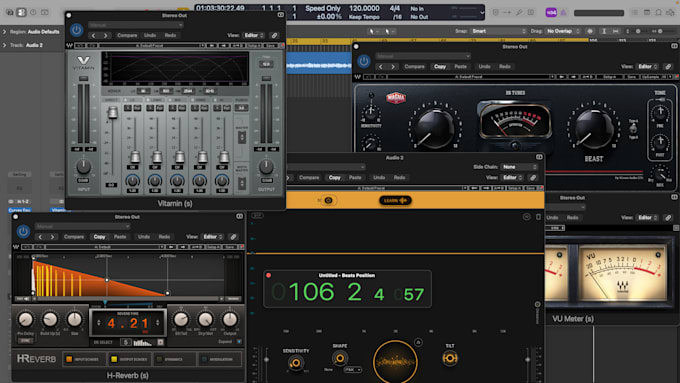The width and height of the screenshot is (680, 383).
Task: Click the Sensitivity knob in analyzer plugin
Action: (x=297, y=363)
